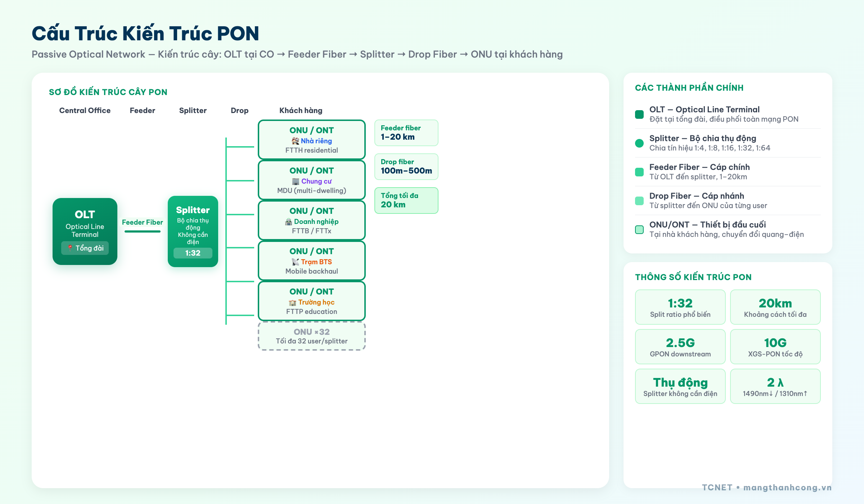Open the mangthanhcong.vn footer link
The height and width of the screenshot is (504, 864).
pos(787,487)
